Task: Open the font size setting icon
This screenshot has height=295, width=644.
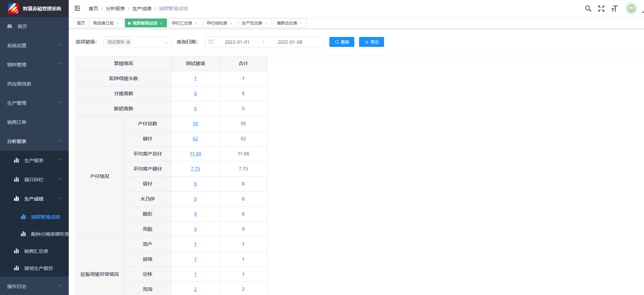Action: click(615, 9)
